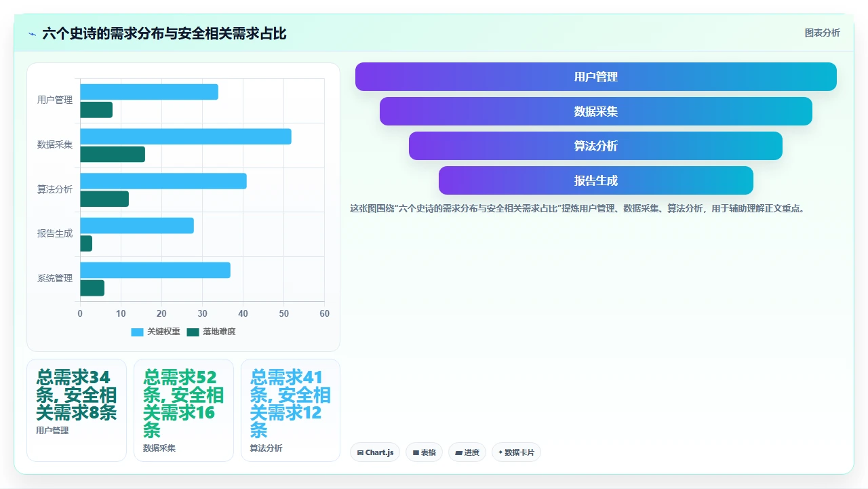Select the 数据采集 funnel stage
Image resolution: width=868 pixels, height=489 pixels.
coord(596,111)
